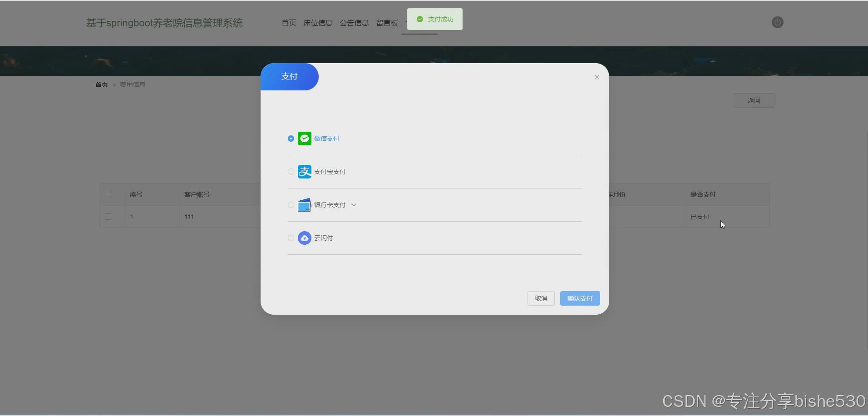Viewport: 868px width, 416px height.
Task: Click the 取消 button
Action: [541, 298]
